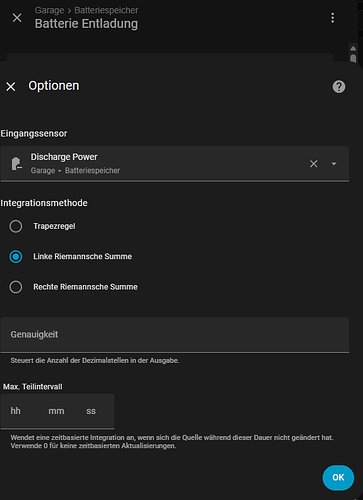The image size is (363, 500).
Task: Click 'Steuert die Anzahl der Dezimalstellen' hint
Action: [95, 361]
